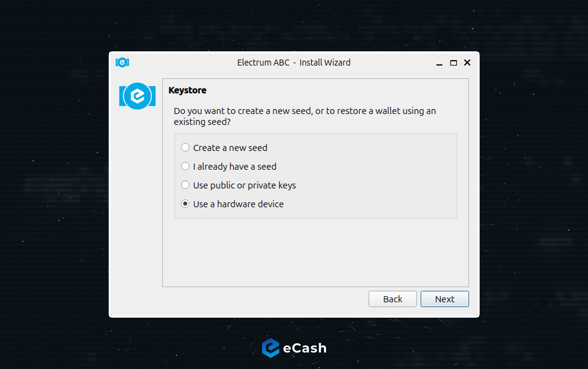Choose I already have a seed
588x369 pixels.
(185, 166)
